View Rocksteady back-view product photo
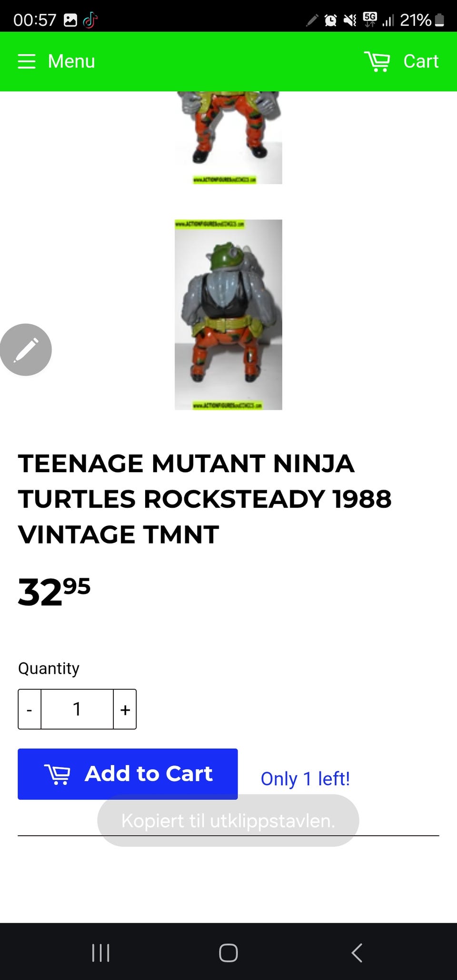This screenshot has width=457, height=980. pyautogui.click(x=228, y=315)
